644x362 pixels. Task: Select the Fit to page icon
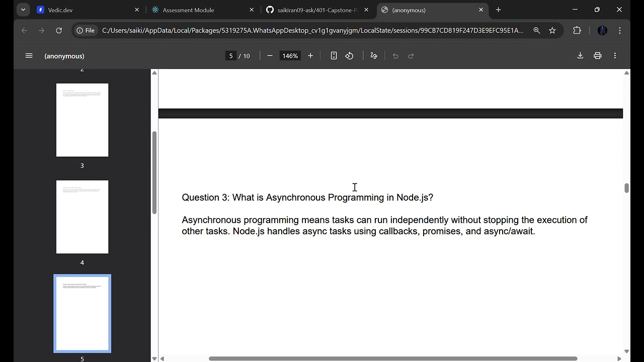click(334, 56)
